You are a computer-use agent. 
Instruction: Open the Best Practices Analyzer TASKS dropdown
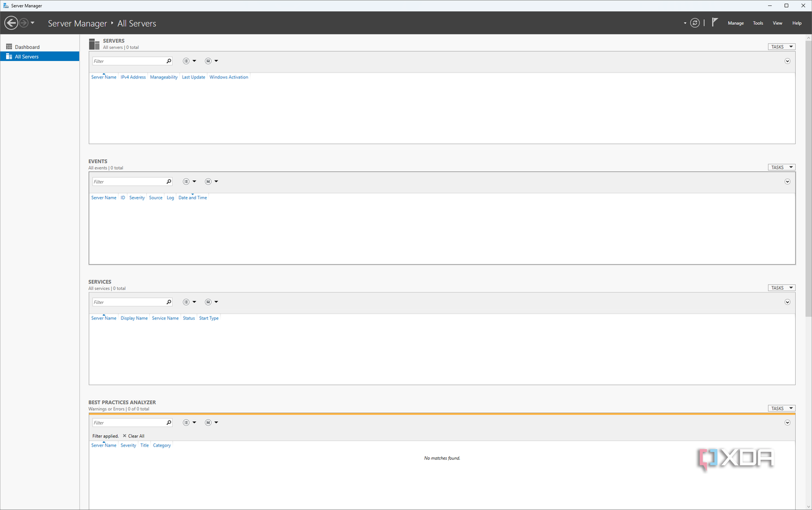(781, 408)
